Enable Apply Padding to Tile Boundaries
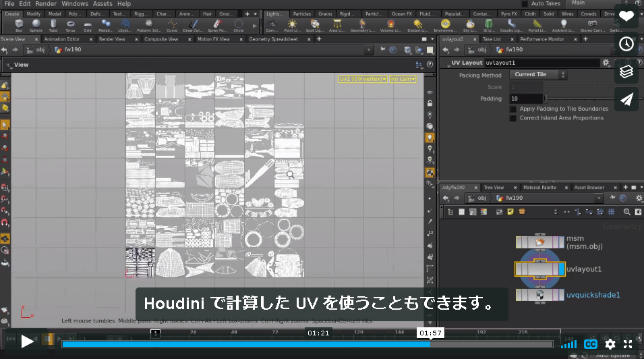644x359 pixels. (513, 109)
